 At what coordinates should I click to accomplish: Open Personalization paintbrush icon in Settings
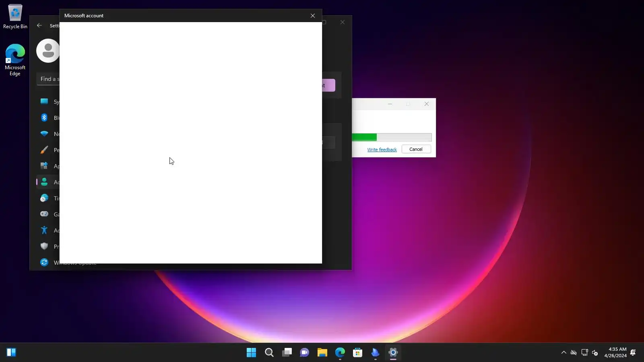pos(44,150)
